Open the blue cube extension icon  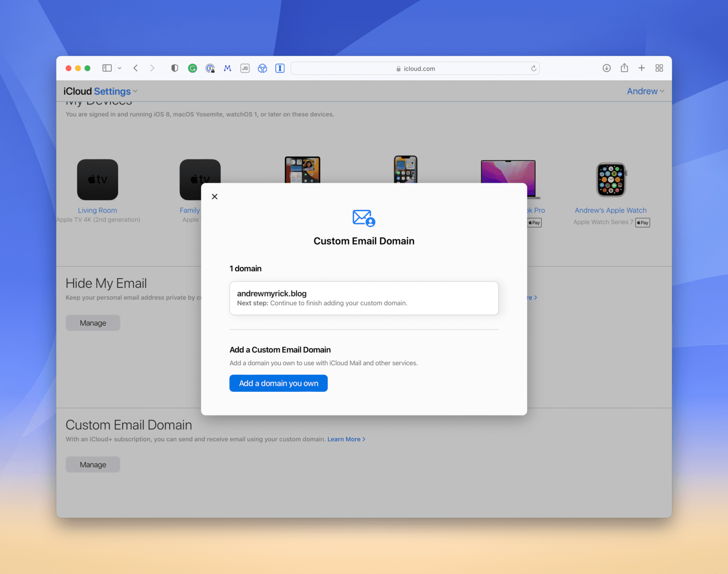(262, 68)
